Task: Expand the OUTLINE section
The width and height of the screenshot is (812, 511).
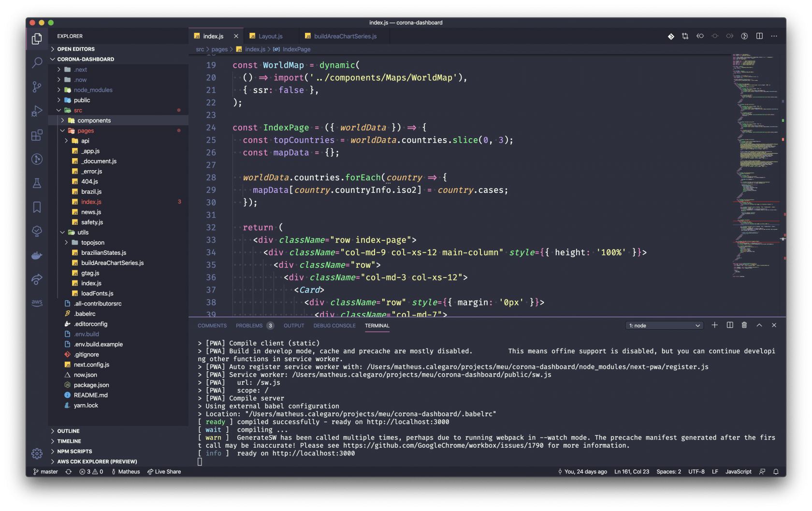Action: pos(68,431)
